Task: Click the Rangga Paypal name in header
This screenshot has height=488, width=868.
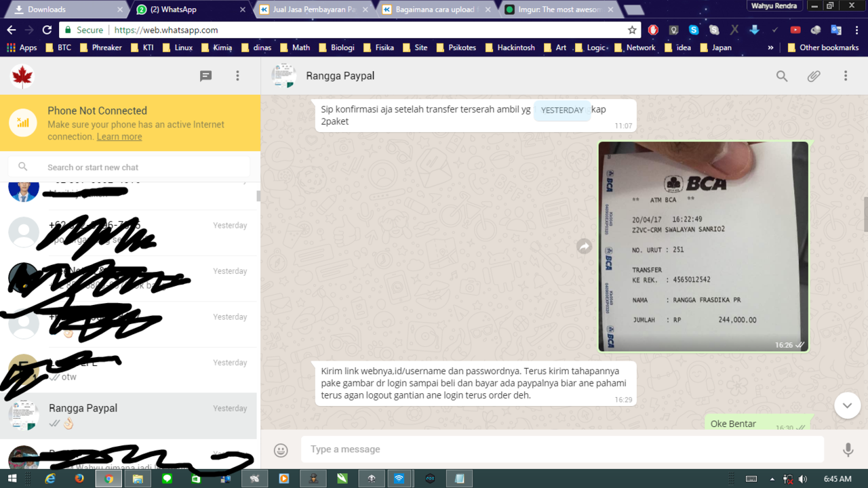Action: coord(340,76)
